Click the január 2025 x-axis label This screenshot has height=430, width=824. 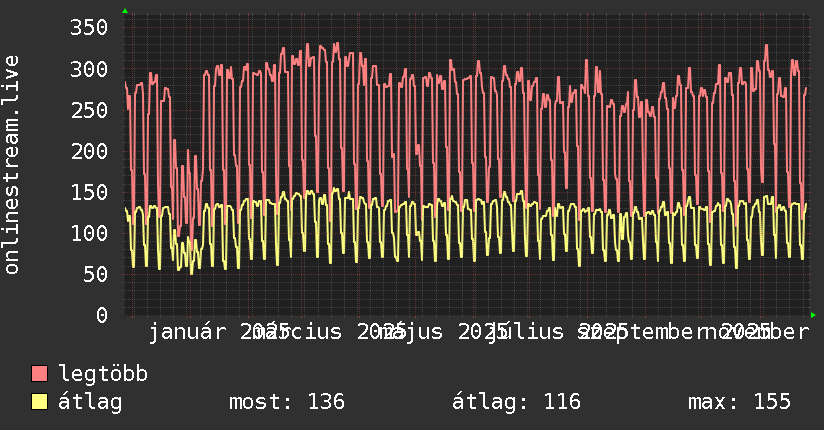(x=219, y=332)
